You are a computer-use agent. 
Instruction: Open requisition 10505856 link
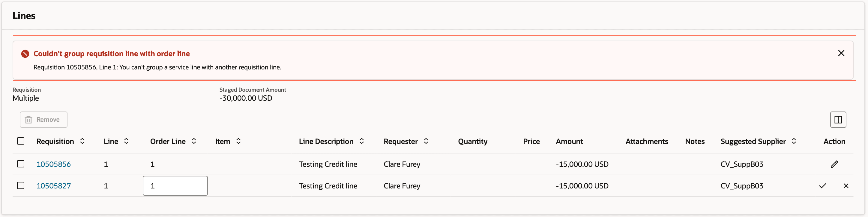point(54,164)
